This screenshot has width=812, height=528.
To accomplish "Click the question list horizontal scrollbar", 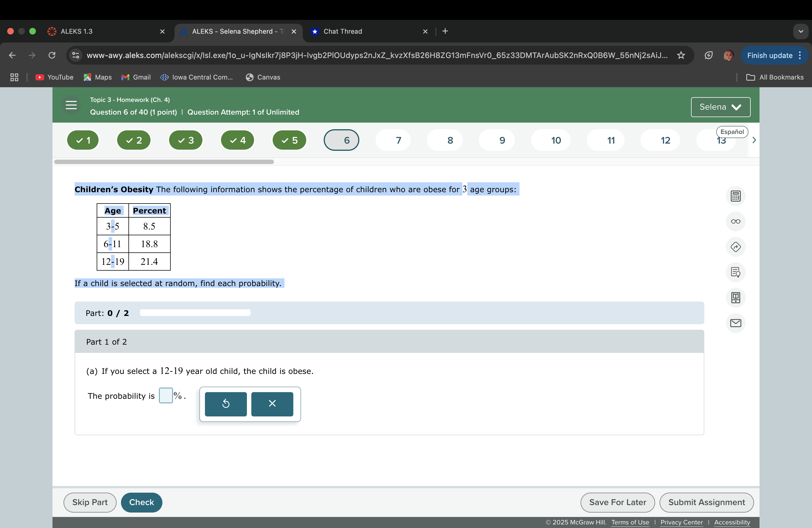I will pyautogui.click(x=164, y=162).
